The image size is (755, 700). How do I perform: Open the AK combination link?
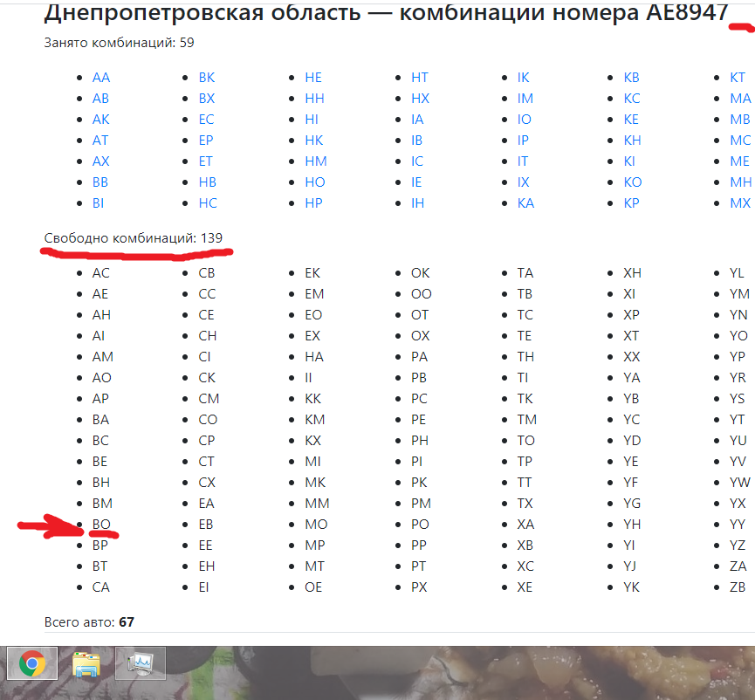(x=100, y=120)
